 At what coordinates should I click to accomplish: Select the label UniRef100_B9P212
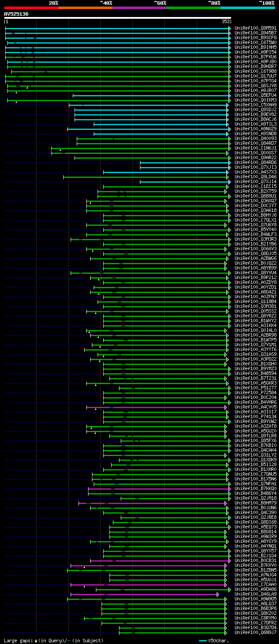click(255, 278)
